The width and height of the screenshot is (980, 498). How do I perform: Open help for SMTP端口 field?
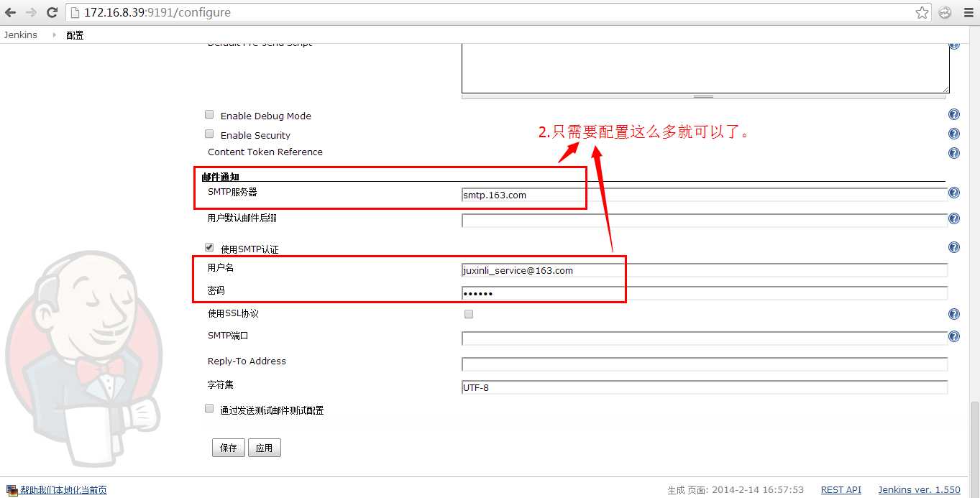click(954, 336)
